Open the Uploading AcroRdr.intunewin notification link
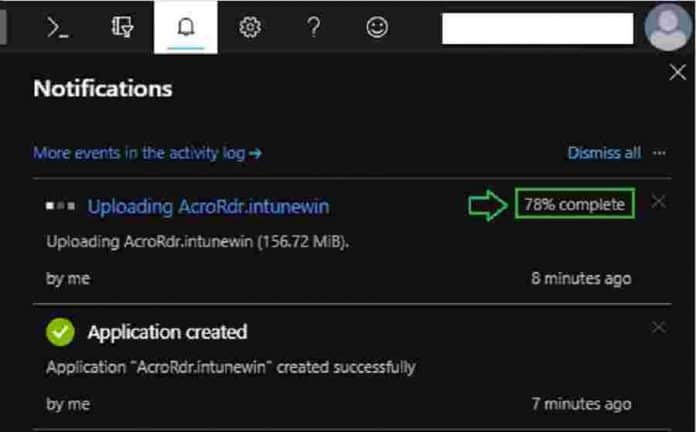The image size is (696, 432). click(x=208, y=207)
